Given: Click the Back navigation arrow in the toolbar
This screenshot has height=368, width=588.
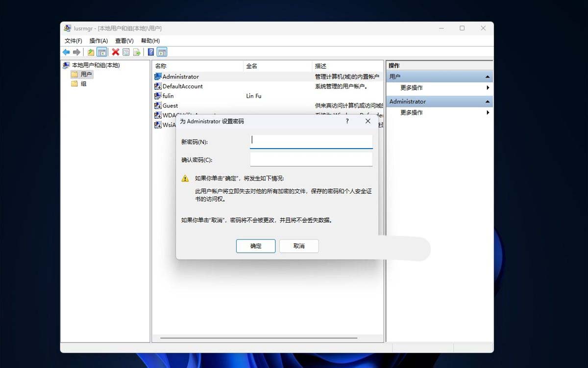Looking at the screenshot, I should (x=66, y=52).
